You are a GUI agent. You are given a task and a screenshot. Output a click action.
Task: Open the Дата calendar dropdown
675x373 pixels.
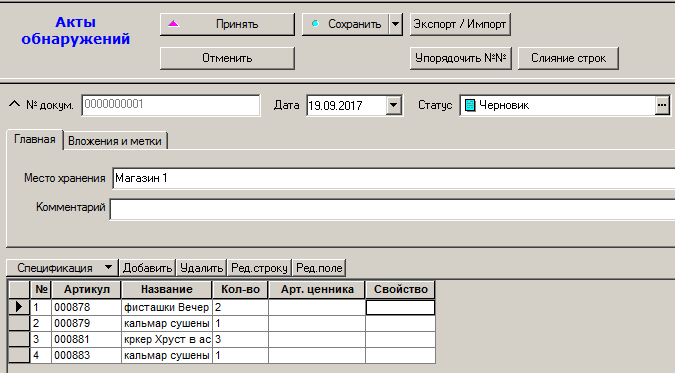pos(394,106)
